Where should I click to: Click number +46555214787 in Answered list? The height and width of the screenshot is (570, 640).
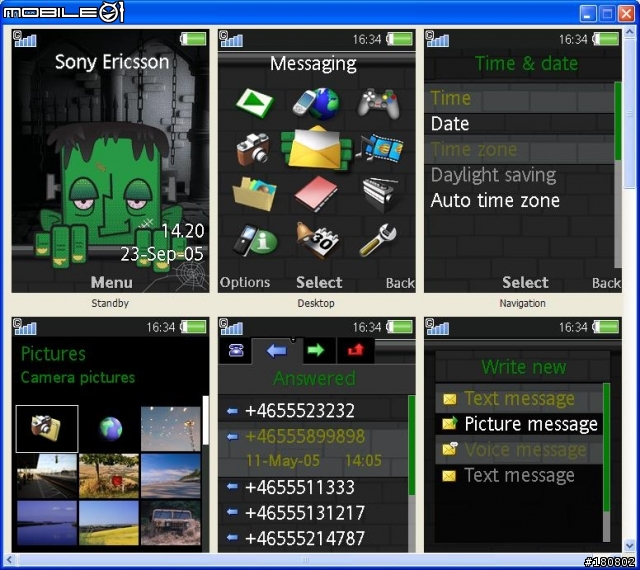(x=305, y=539)
